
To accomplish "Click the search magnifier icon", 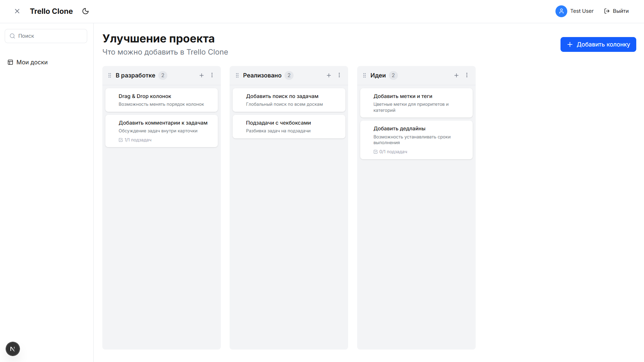I will point(12,36).
